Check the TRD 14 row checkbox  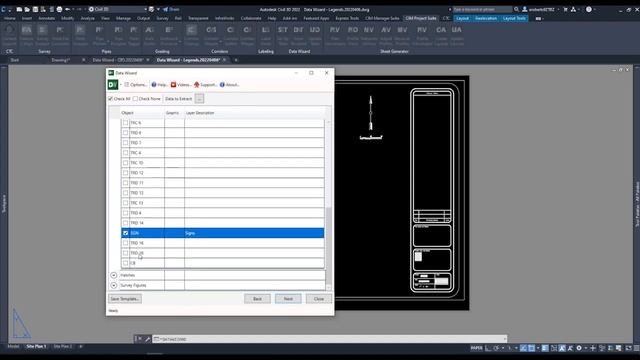[x=125, y=223]
